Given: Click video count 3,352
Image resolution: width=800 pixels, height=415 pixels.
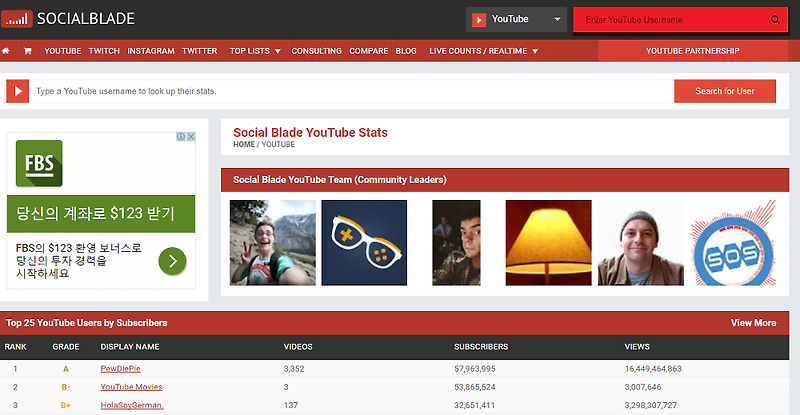Looking at the screenshot, I should pyautogui.click(x=294, y=369).
